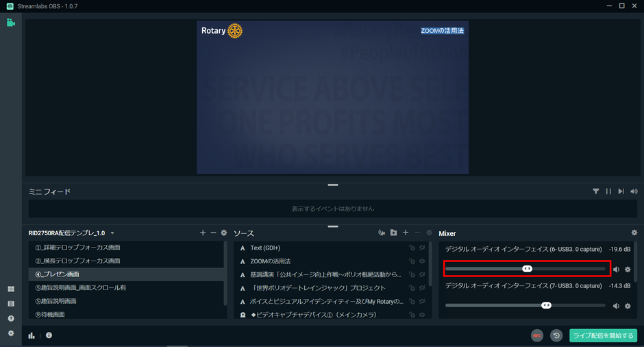Select scene ⑨待機画面

(x=127, y=313)
